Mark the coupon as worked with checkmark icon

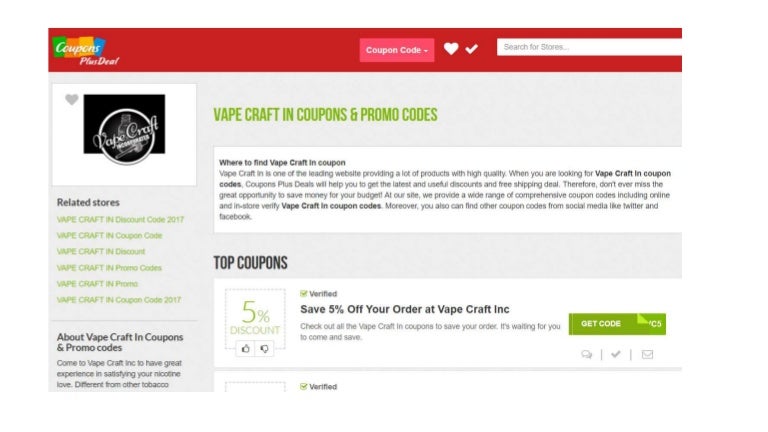click(616, 354)
